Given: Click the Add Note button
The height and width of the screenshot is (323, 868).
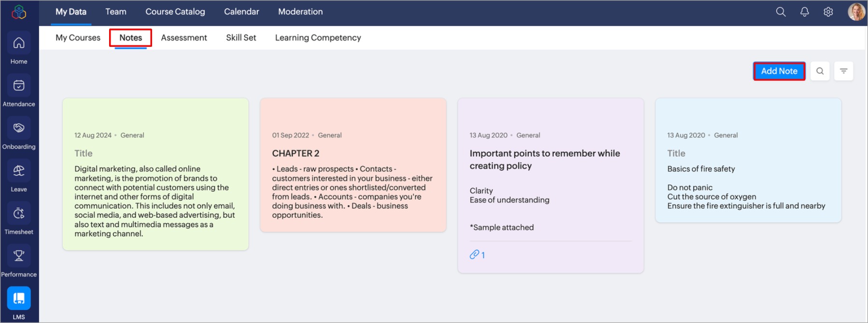Looking at the screenshot, I should click(779, 71).
